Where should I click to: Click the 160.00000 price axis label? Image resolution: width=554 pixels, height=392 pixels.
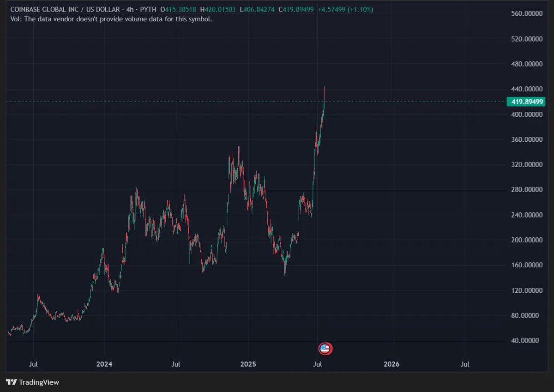pos(527,265)
